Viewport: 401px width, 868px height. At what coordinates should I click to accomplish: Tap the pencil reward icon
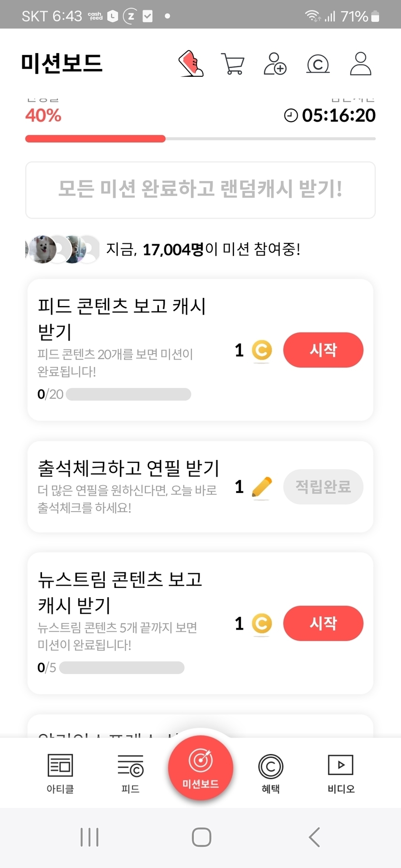pos(262,487)
